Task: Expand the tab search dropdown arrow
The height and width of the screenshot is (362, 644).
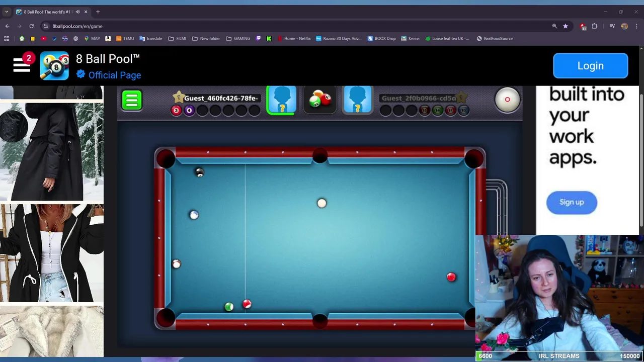Action: (x=7, y=12)
